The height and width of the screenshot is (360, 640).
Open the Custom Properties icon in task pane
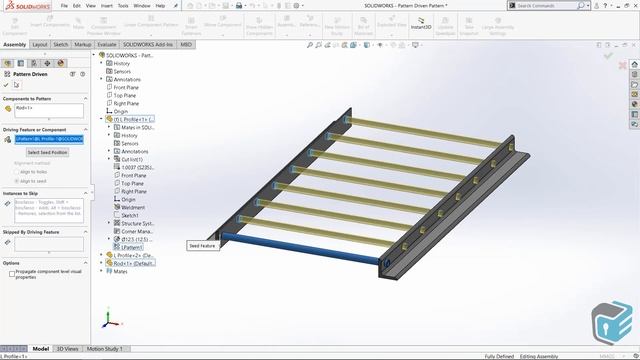(634, 114)
